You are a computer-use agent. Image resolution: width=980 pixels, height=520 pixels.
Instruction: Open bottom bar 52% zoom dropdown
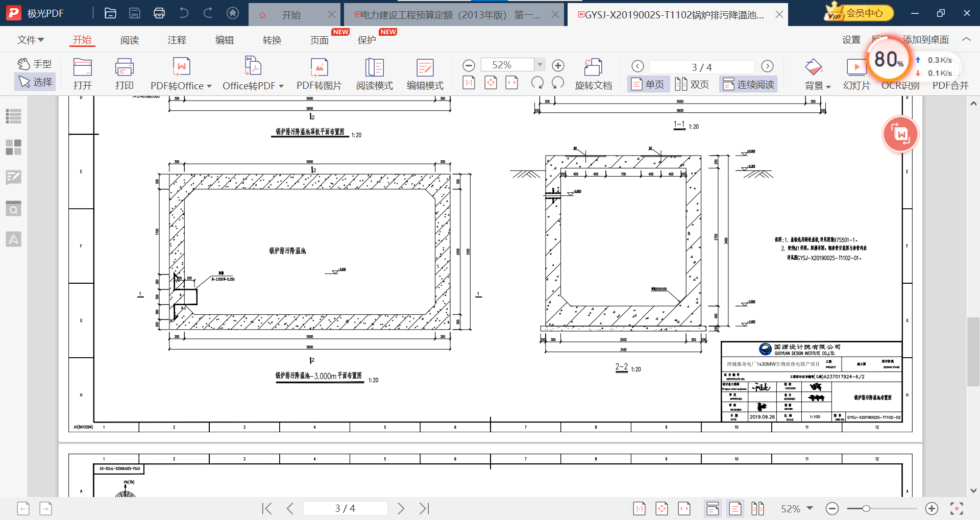click(x=810, y=508)
